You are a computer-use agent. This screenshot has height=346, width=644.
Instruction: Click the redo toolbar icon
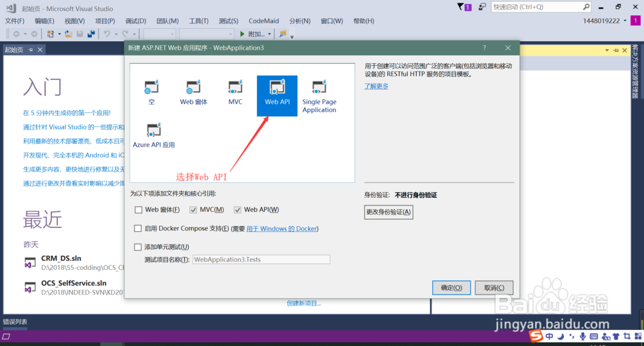[x=126, y=34]
